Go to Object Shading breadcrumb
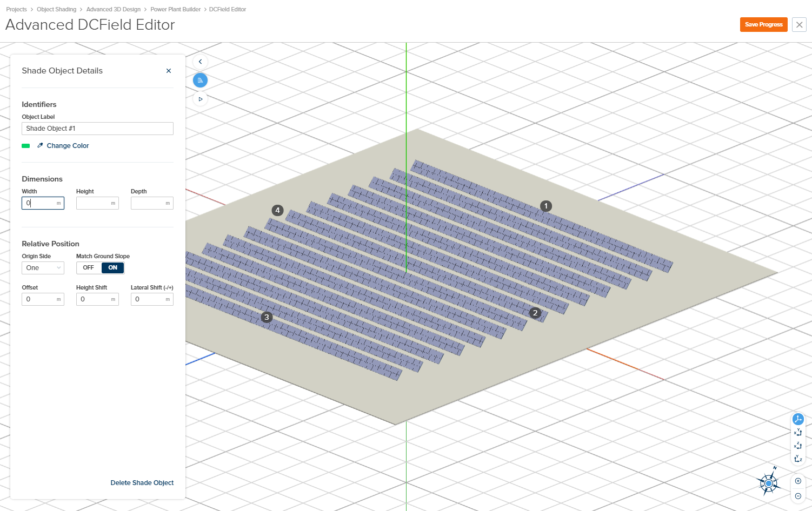 (56, 9)
